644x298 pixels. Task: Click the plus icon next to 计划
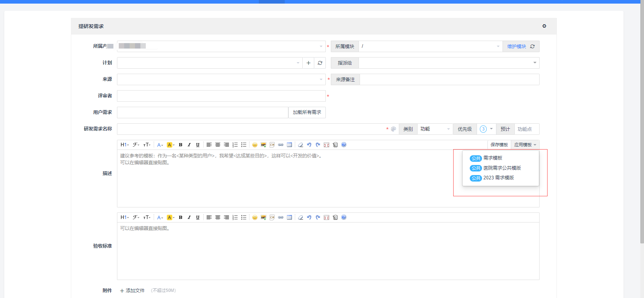pyautogui.click(x=309, y=63)
